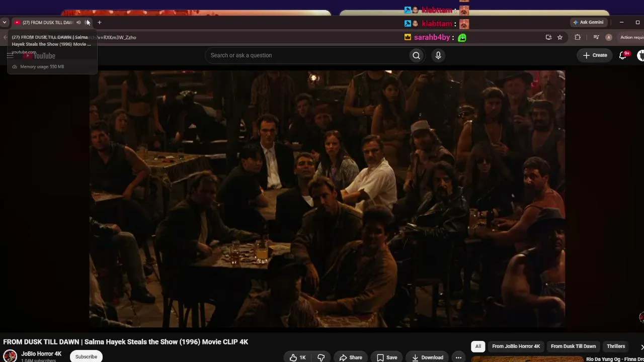Click the video title text
Screen dimensions: 644x362
pos(126,342)
